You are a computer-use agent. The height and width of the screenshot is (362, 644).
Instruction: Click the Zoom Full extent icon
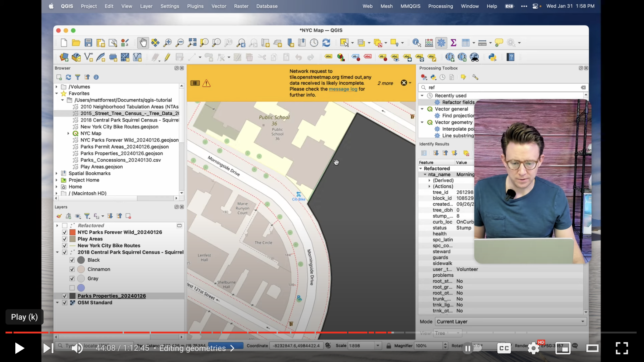[192, 43]
